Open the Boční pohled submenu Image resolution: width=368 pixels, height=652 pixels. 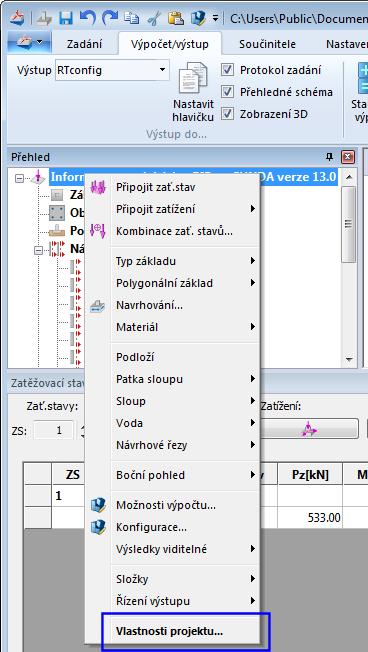point(173,475)
